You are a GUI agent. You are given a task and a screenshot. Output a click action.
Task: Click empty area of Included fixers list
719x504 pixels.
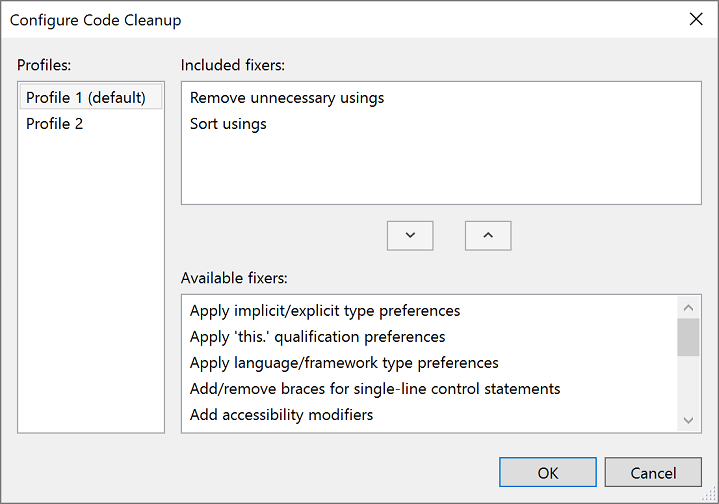click(440, 170)
